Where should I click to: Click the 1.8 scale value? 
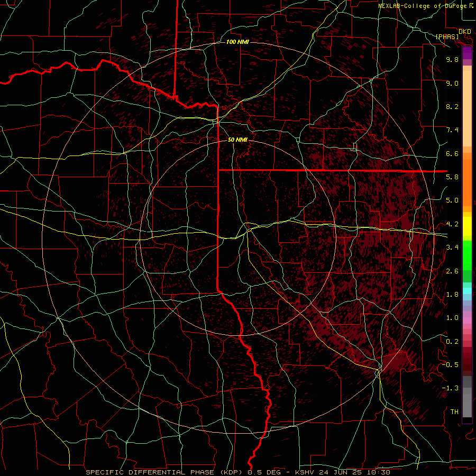(x=452, y=295)
